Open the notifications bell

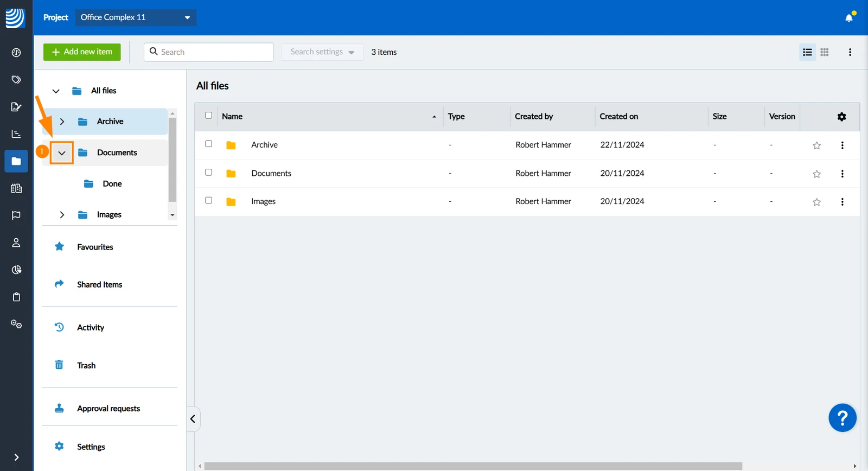click(x=849, y=18)
